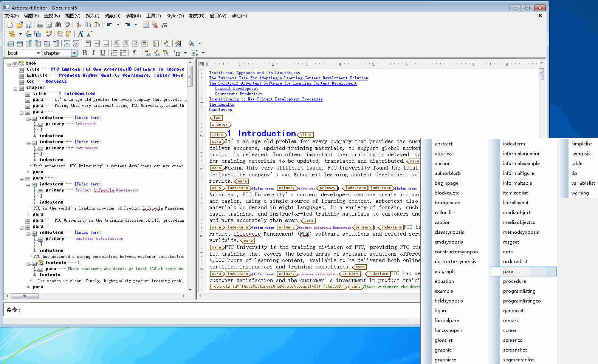598x364 pixels.
Task: Justify cell text
Action: coord(144,43)
